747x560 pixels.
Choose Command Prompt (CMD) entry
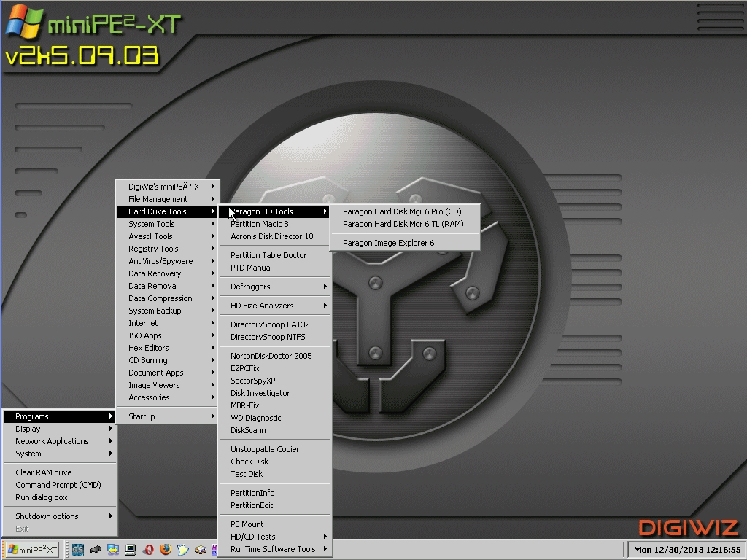(58, 485)
